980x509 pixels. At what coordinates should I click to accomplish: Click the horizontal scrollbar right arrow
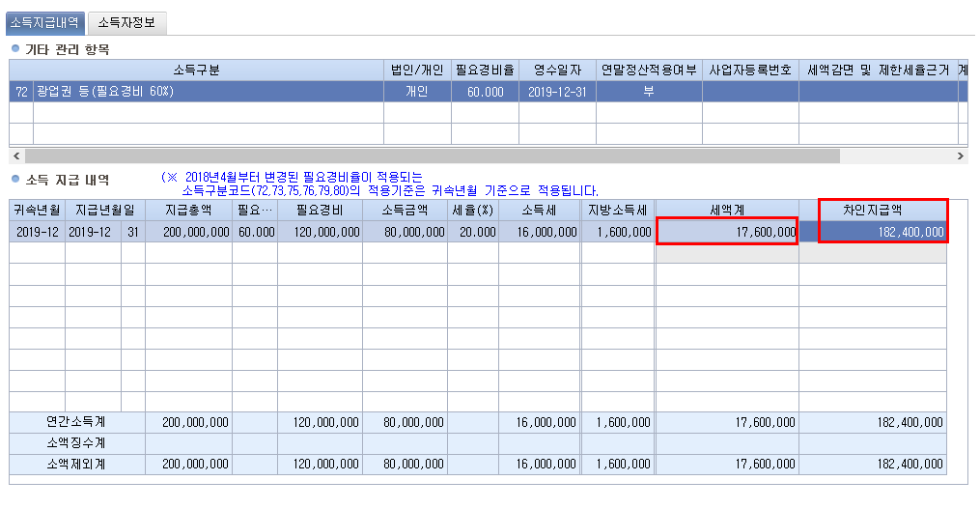coord(961,156)
